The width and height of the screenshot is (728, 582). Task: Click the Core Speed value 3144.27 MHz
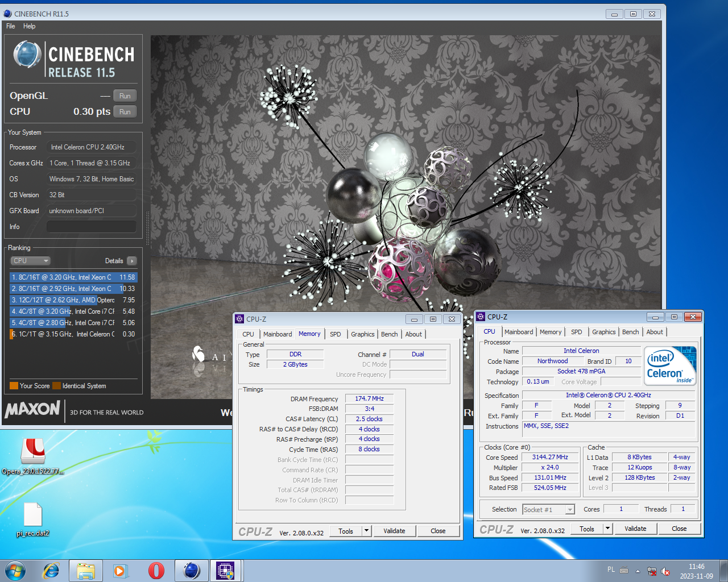tap(550, 457)
